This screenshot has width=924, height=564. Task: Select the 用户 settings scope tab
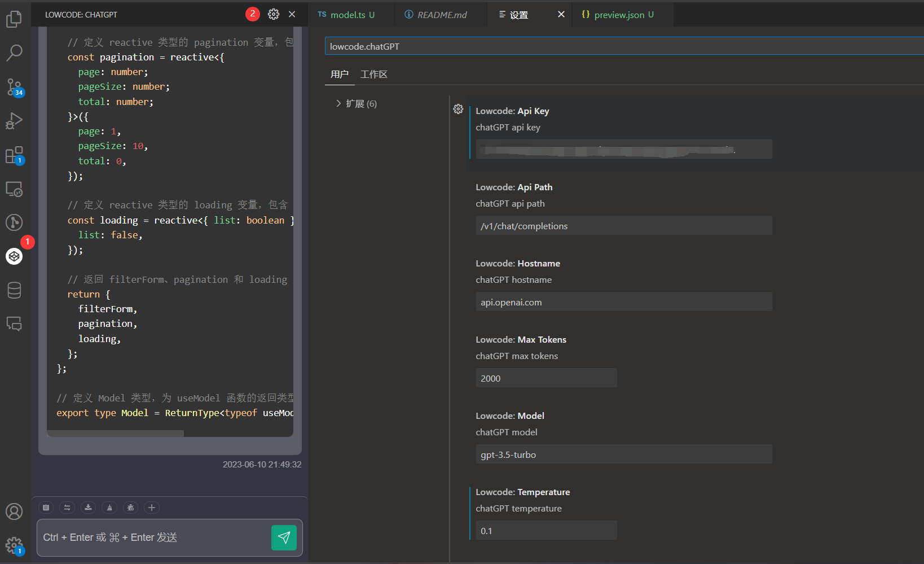click(340, 75)
